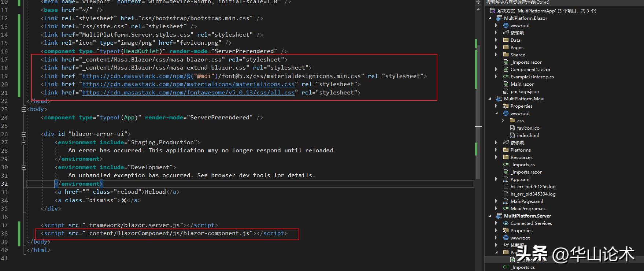Collapse the Development environment code fold

(x=24, y=167)
